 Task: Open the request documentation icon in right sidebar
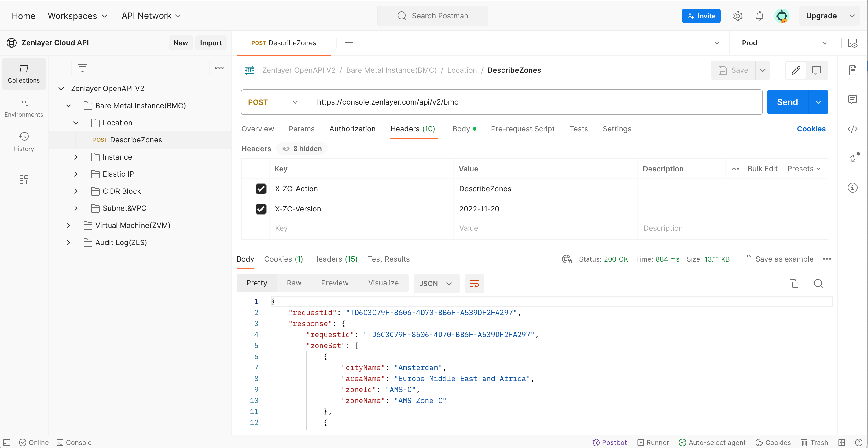pos(852,70)
